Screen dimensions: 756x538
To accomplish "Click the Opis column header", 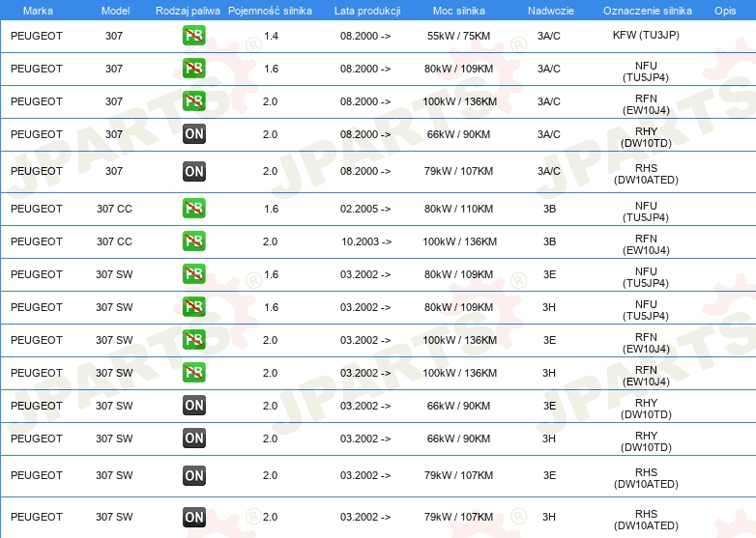I will click(x=725, y=11).
